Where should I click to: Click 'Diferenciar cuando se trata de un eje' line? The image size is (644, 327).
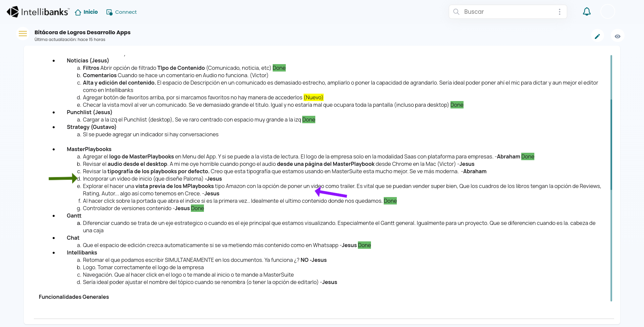coord(339,227)
